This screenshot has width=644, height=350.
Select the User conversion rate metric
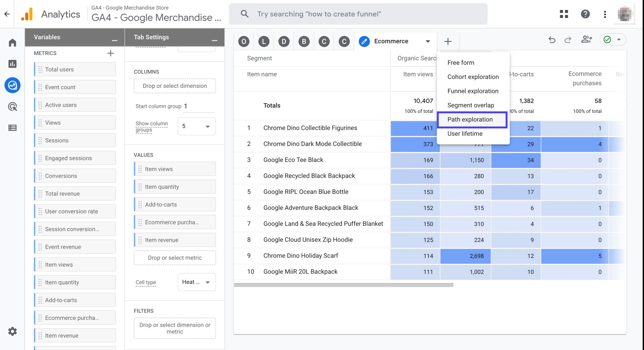[75, 211]
